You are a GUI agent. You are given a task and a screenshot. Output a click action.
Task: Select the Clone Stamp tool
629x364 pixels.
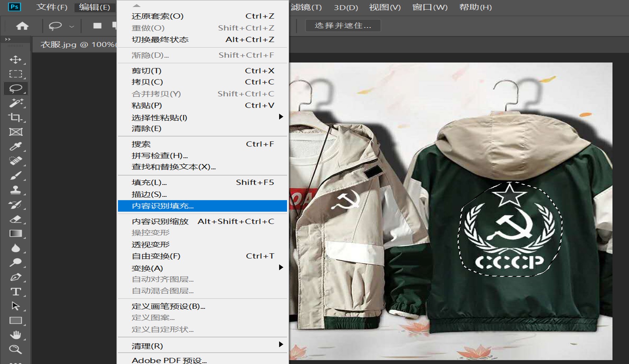(16, 190)
